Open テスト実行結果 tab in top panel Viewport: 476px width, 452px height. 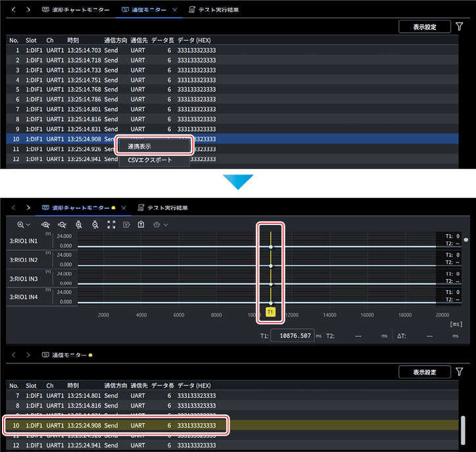point(214,10)
